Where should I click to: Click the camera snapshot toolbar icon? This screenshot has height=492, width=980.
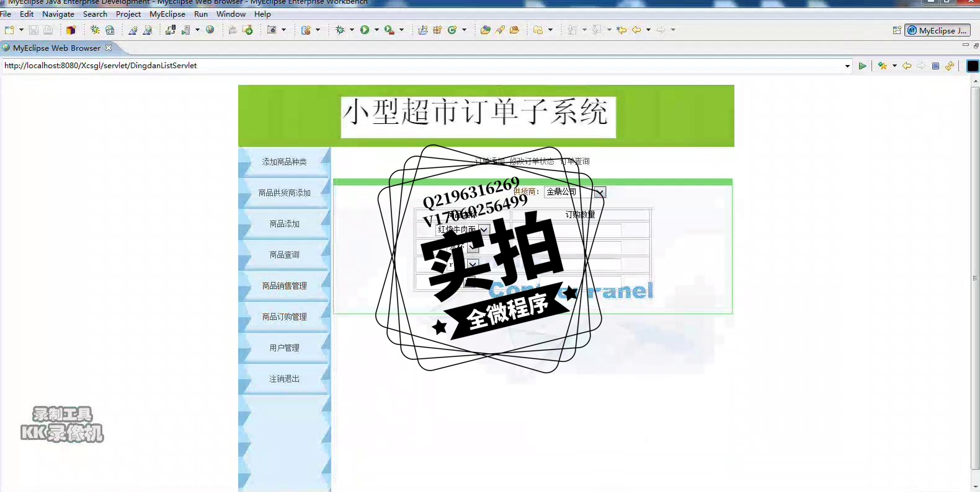(x=272, y=30)
